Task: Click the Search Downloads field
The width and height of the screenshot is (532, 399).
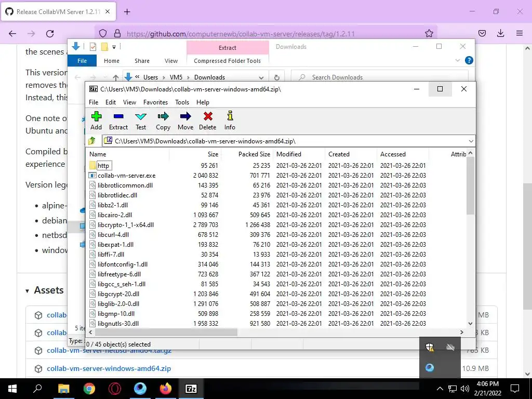Action: click(x=379, y=77)
